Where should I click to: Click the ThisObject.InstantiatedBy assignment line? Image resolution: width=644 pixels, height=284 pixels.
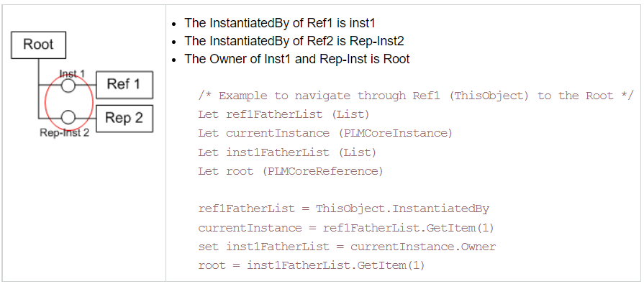[344, 209]
